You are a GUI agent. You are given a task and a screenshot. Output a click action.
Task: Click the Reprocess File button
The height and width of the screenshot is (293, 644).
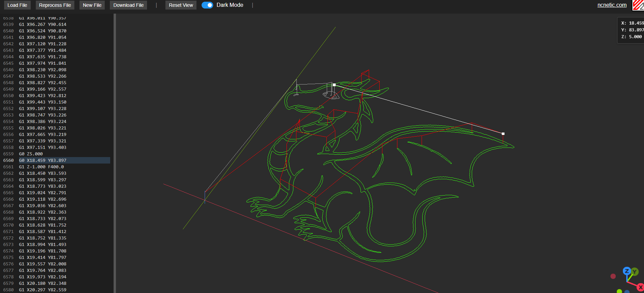coord(55,5)
